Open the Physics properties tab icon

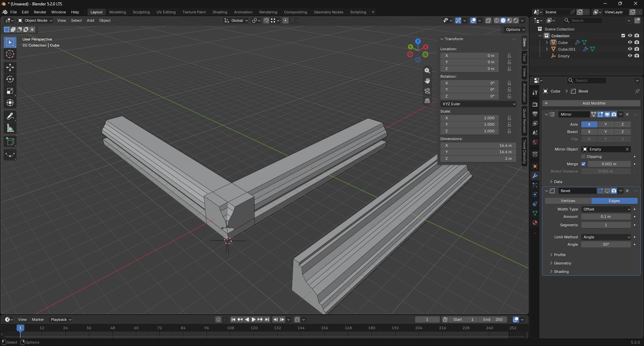click(x=535, y=194)
